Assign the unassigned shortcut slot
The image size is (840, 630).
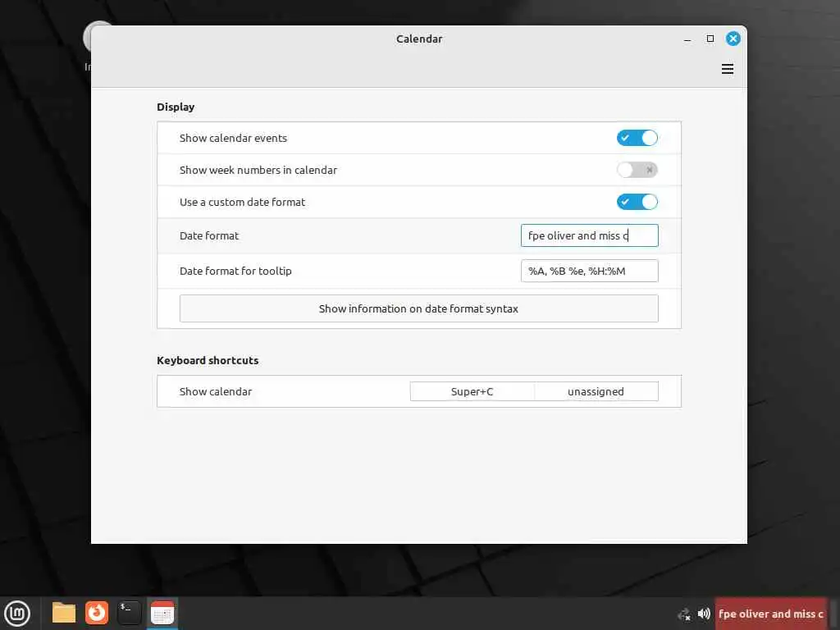(x=596, y=391)
